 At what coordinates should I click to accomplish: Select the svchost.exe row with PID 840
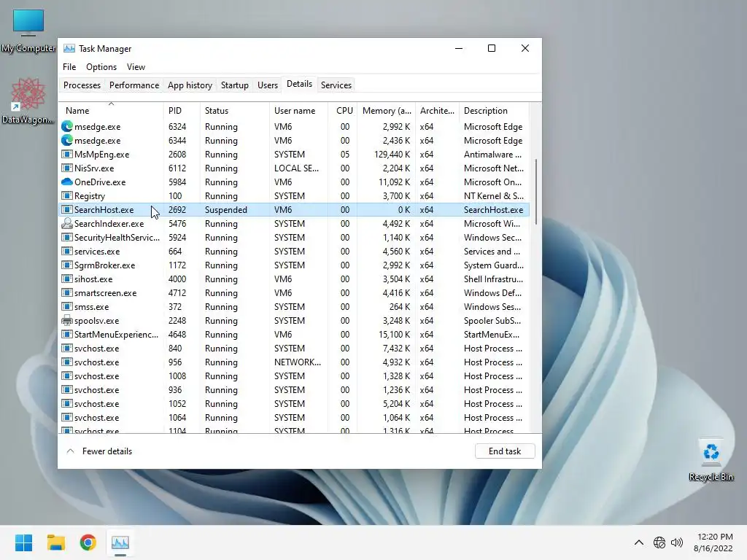click(x=294, y=348)
